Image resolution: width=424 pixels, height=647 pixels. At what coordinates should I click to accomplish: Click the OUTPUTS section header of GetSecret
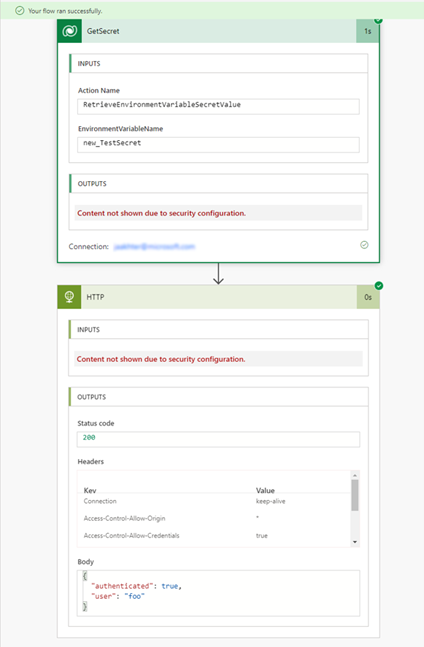coord(219,184)
